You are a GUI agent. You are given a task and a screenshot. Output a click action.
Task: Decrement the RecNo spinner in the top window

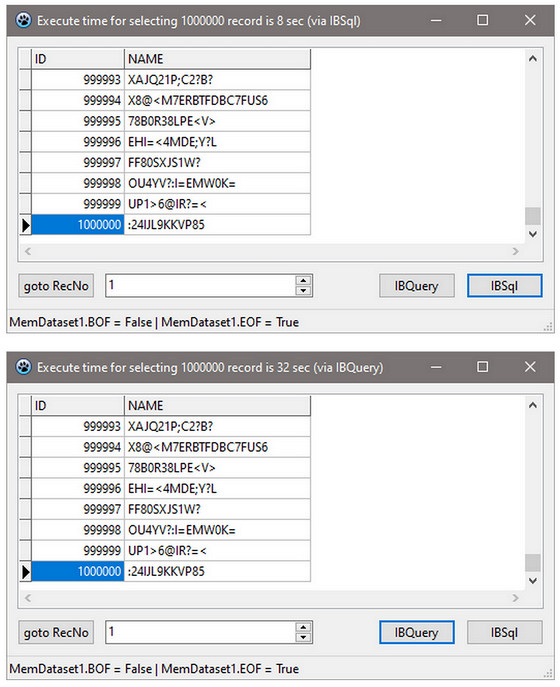303,290
